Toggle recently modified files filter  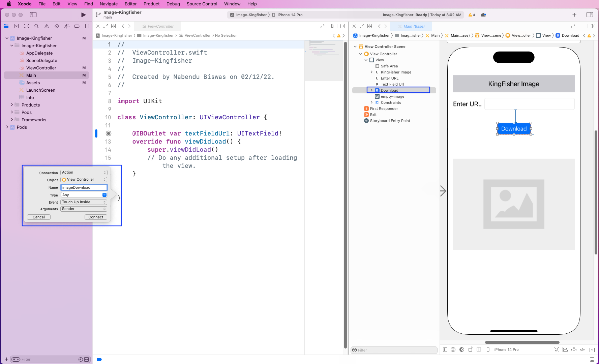[x=81, y=360]
